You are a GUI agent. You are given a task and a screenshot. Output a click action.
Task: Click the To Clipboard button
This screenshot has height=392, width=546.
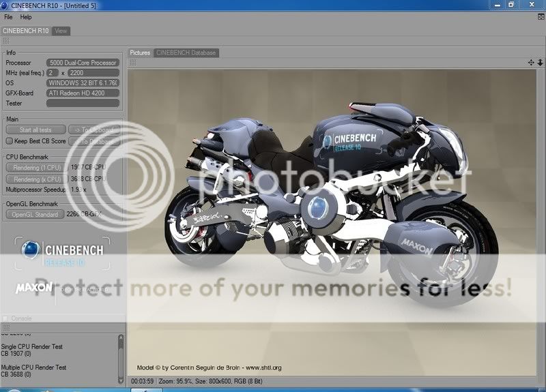pos(94,130)
